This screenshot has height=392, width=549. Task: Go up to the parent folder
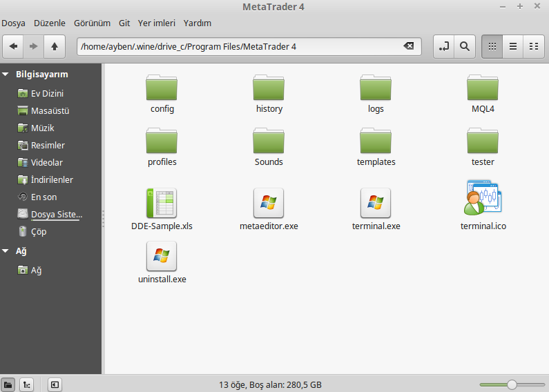click(x=55, y=46)
